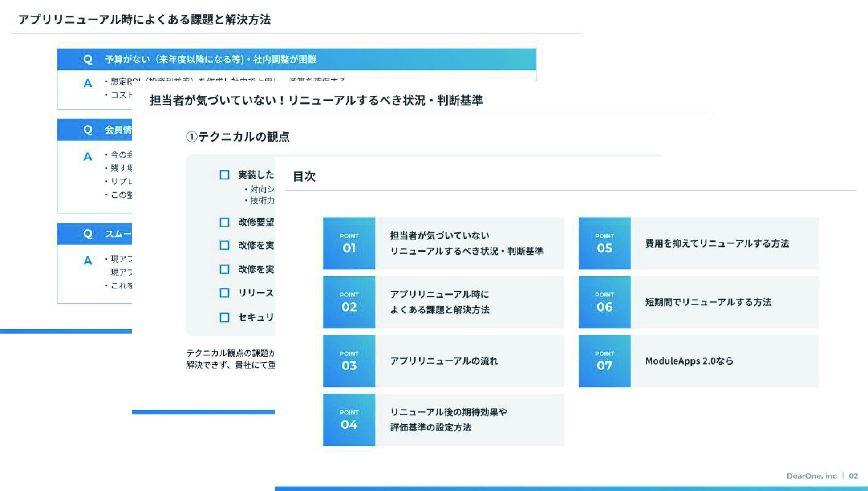Image resolution: width=868 pixels, height=491 pixels.
Task: Select the ModuleApps 2.0なら entry
Action: pyautogui.click(x=689, y=361)
